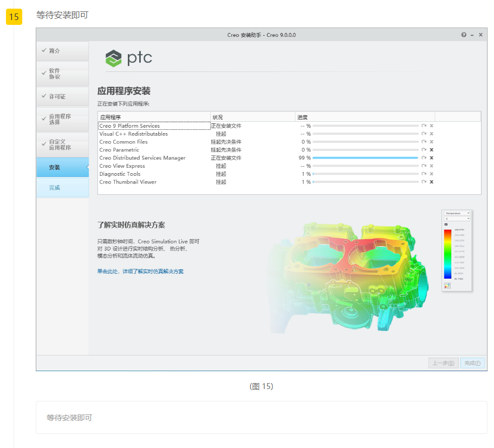
Task: Click the temperature color legend panel
Action: pyautogui.click(x=457, y=251)
